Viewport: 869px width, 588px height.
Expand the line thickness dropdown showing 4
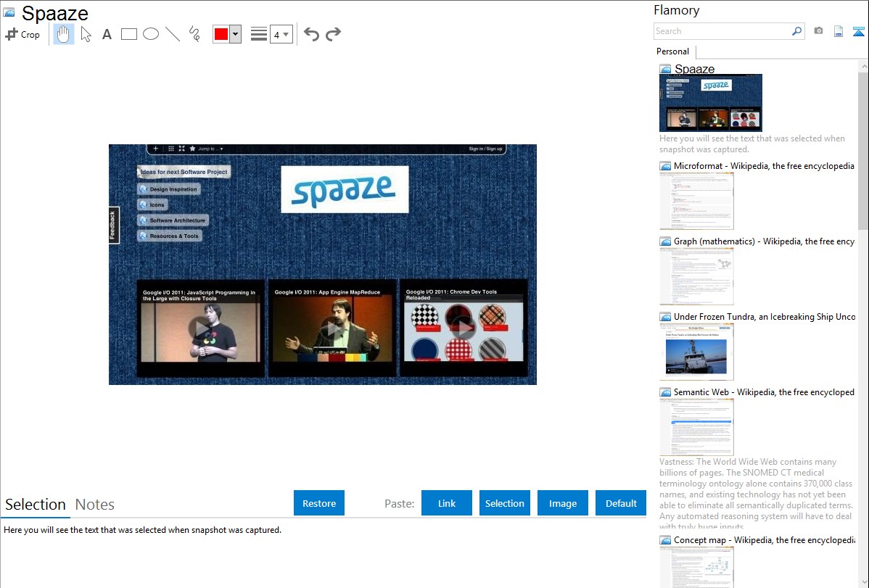pyautogui.click(x=281, y=34)
